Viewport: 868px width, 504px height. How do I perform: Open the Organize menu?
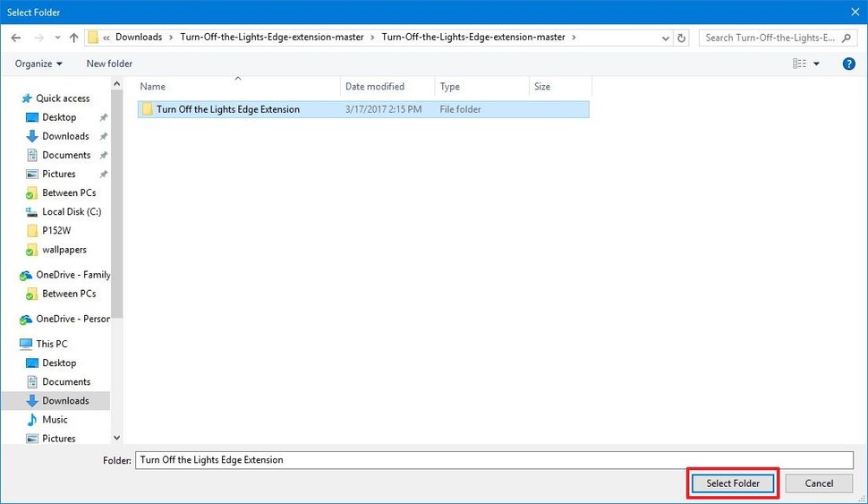[x=38, y=64]
